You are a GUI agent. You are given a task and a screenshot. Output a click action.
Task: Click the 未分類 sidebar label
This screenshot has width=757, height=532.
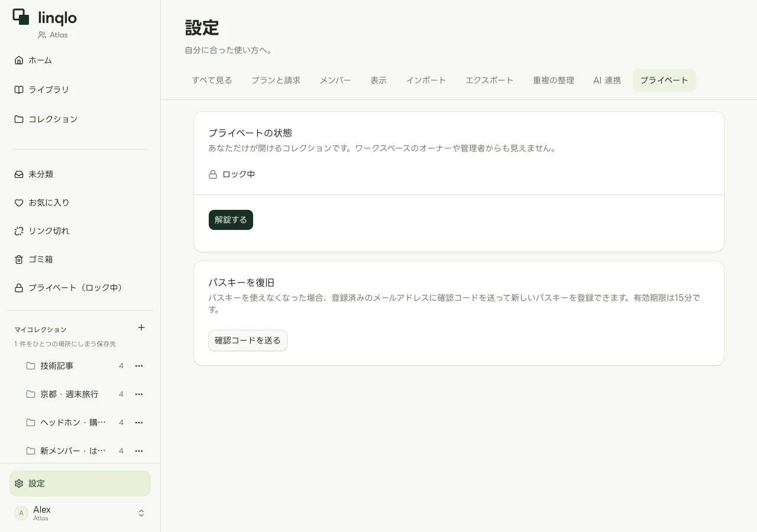click(x=41, y=174)
